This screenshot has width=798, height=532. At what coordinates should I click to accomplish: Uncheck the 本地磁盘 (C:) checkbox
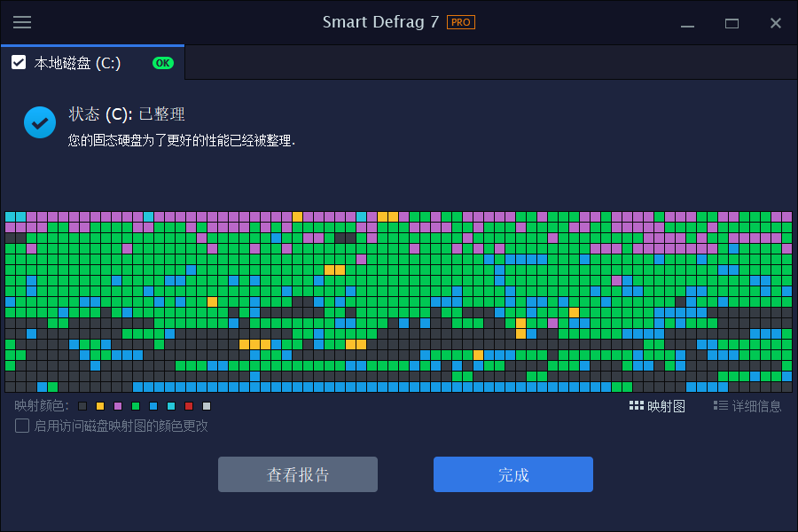18,63
